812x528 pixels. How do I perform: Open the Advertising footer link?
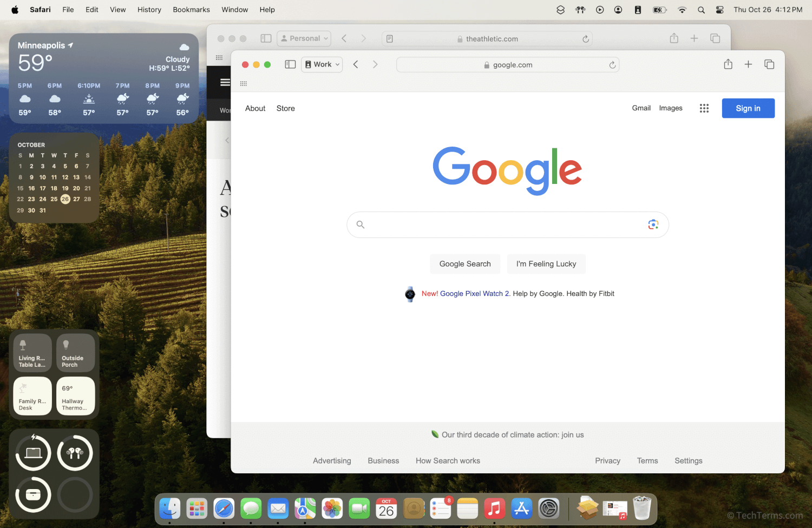click(x=332, y=461)
